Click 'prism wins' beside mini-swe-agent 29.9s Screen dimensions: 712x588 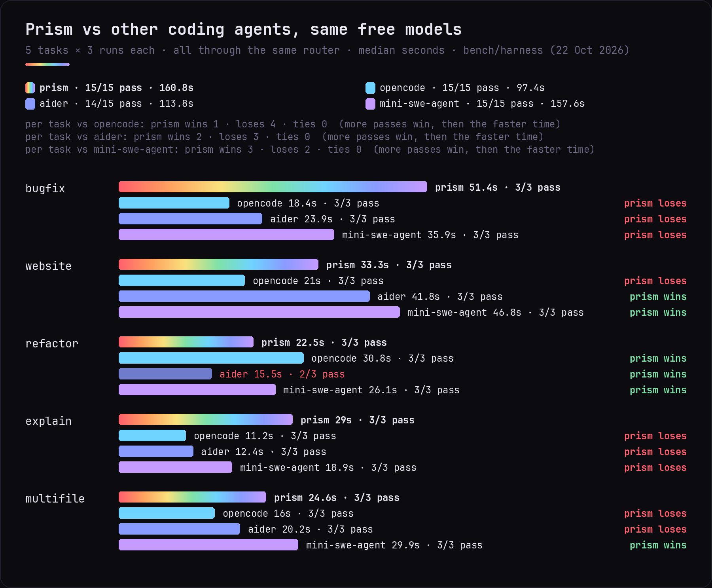click(x=658, y=545)
